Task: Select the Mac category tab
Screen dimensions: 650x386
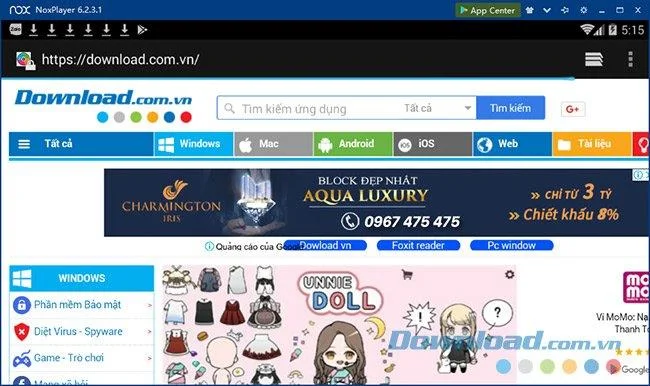Action: pyautogui.click(x=274, y=144)
